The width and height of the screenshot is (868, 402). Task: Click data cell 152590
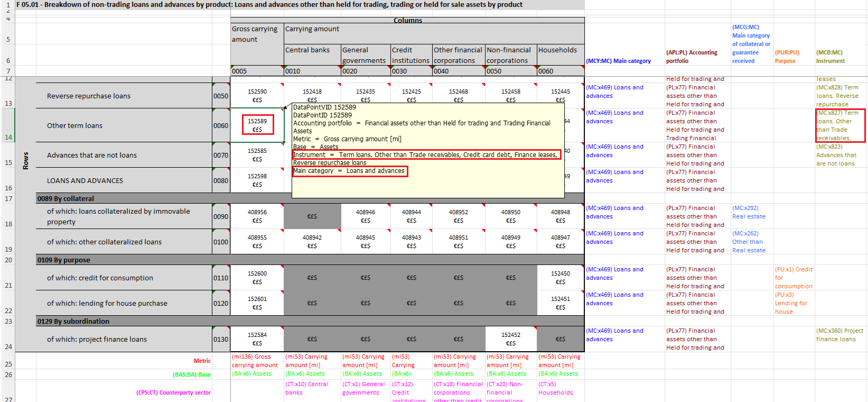point(257,96)
